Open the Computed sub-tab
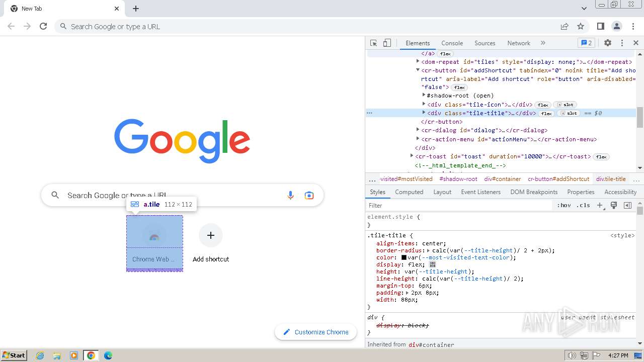Viewport: 644px width, 362px height. (x=409, y=192)
